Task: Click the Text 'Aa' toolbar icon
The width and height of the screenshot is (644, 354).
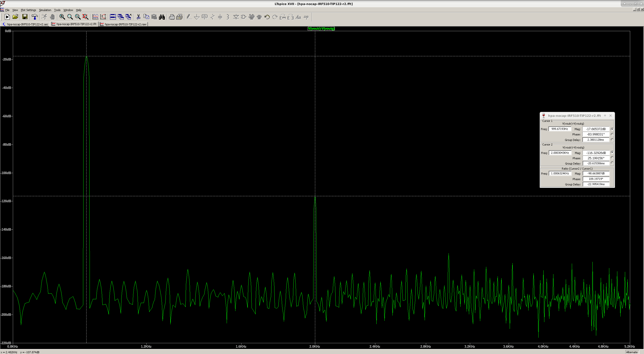Action: [298, 17]
